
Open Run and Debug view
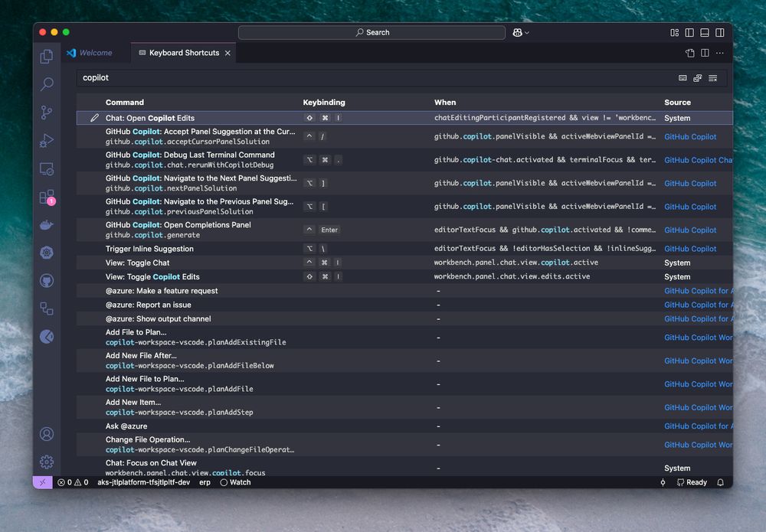pos(47,141)
